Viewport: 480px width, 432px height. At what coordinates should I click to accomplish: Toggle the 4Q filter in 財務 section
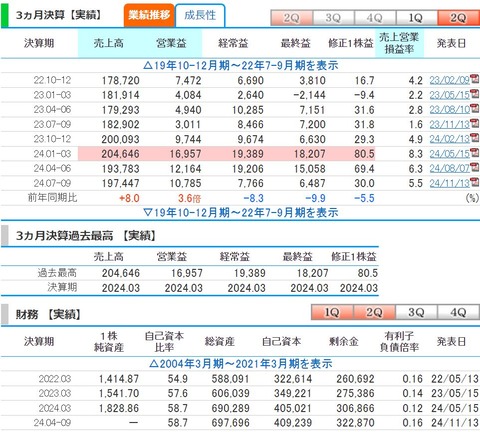pos(458,312)
